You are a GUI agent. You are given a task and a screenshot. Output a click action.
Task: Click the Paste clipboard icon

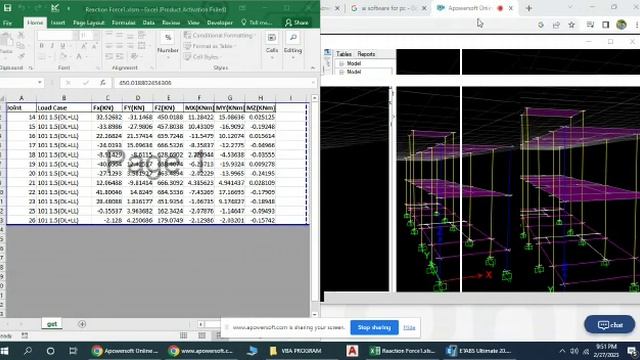coord(6,40)
